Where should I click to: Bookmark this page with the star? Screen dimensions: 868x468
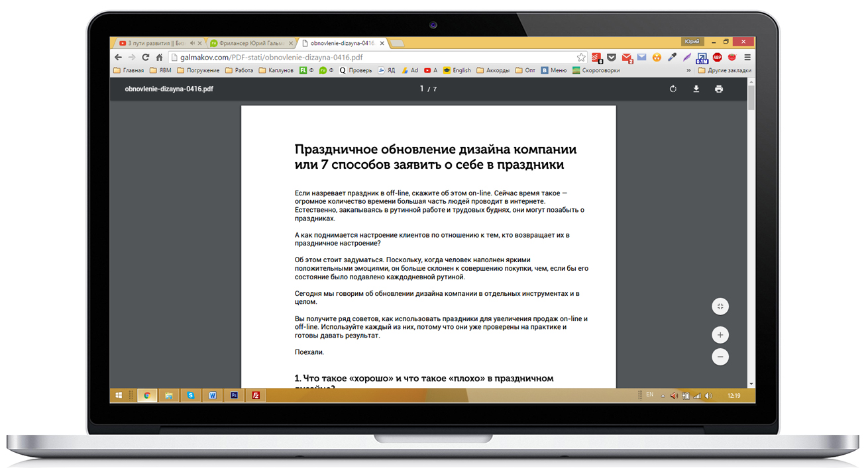coord(581,58)
